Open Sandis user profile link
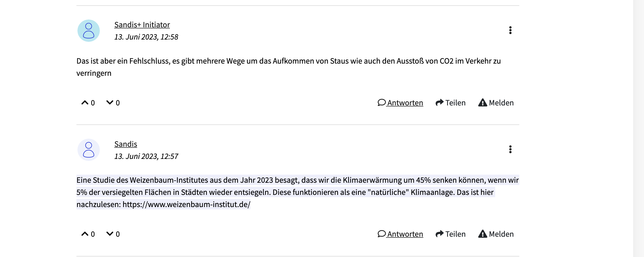 (x=126, y=144)
